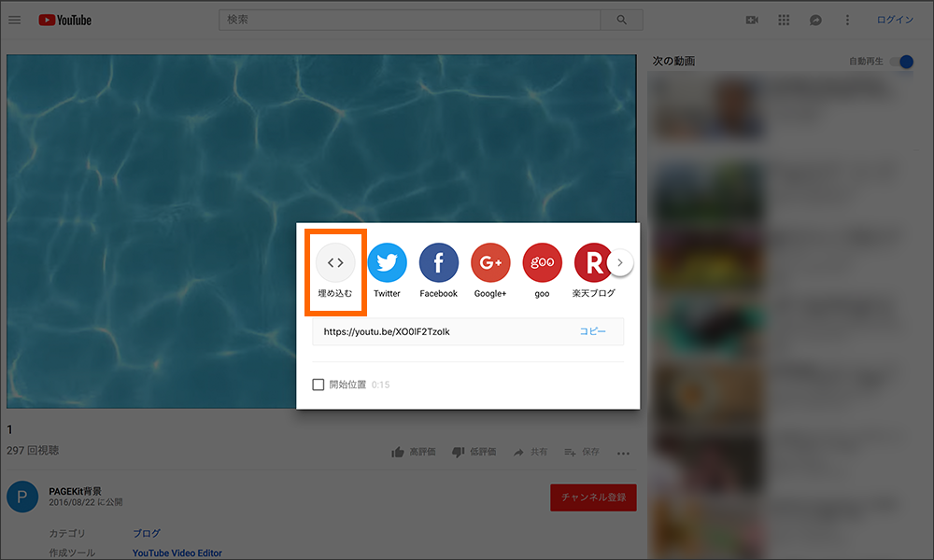The image size is (934, 560).
Task: Open the messages chat bubble icon
Action: click(x=815, y=21)
